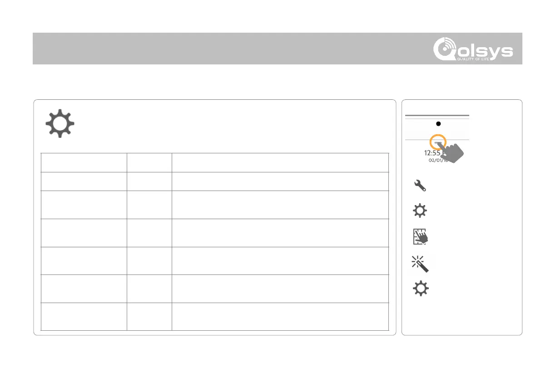Viewport: 556px width, 392px height.
Task: Click the Qolsys logo in the header
Action: [472, 49]
